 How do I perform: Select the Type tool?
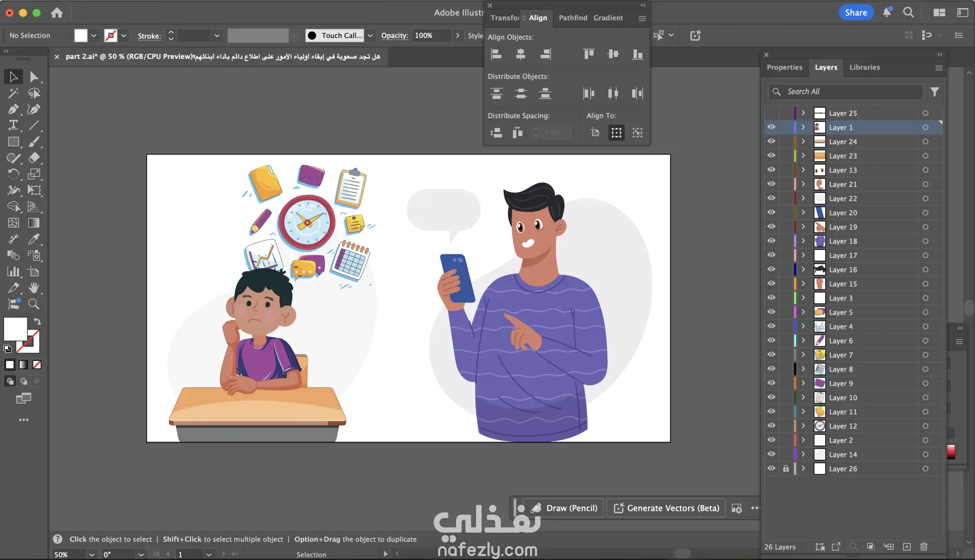click(13, 125)
